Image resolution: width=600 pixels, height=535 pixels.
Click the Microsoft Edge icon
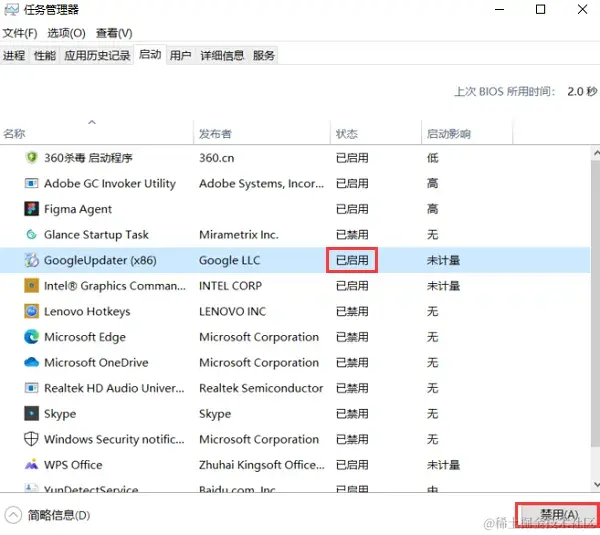click(x=31, y=337)
